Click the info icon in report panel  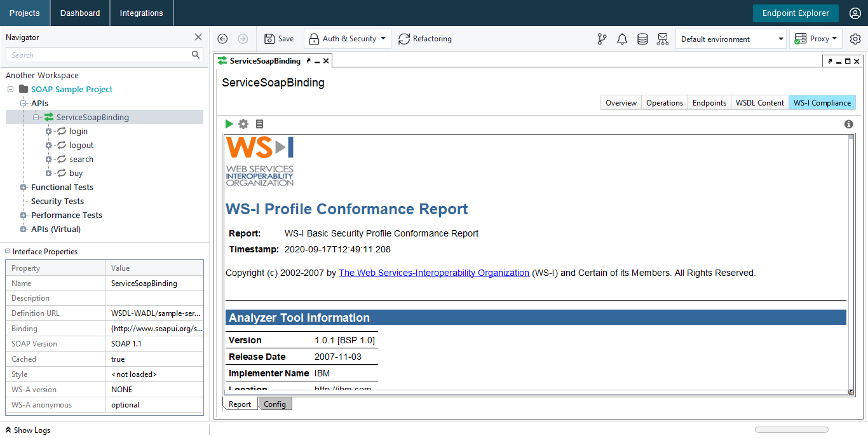[x=848, y=125]
